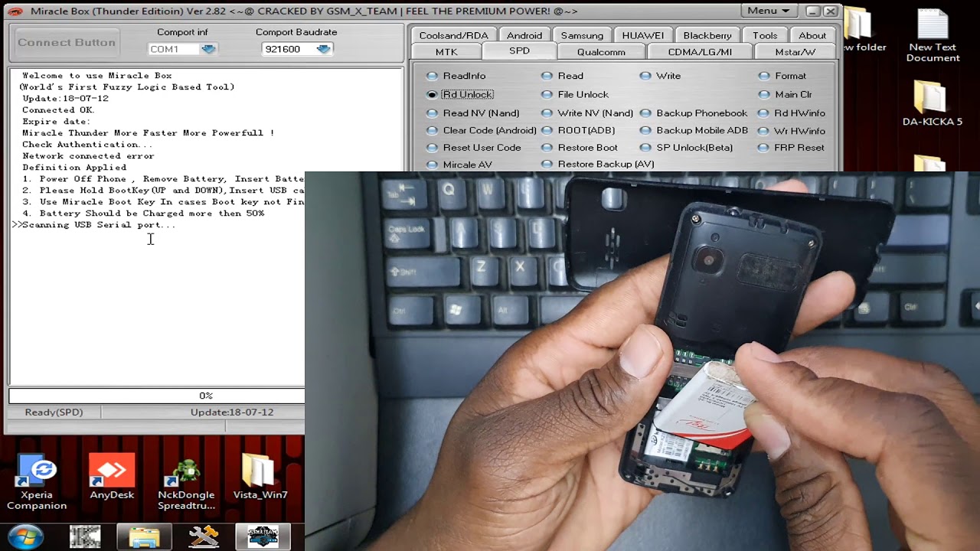Screen dimensions: 980x551
Task: Select the SPD tab
Action: point(519,51)
